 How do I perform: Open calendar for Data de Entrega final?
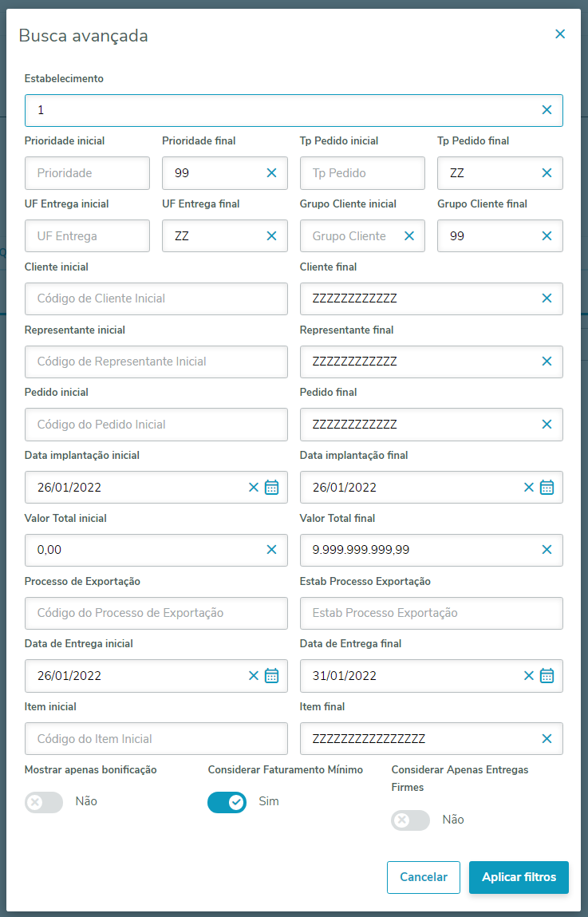[x=547, y=676]
